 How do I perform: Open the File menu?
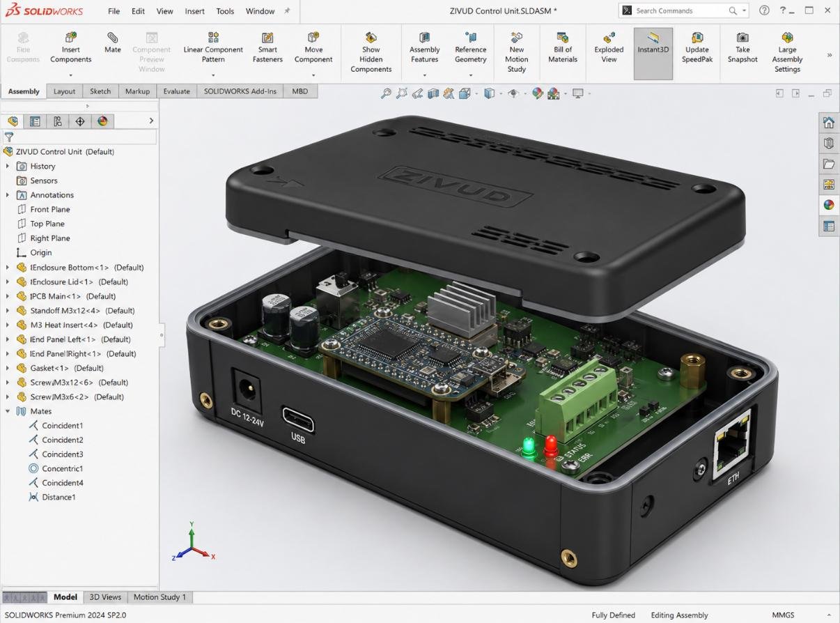point(114,11)
